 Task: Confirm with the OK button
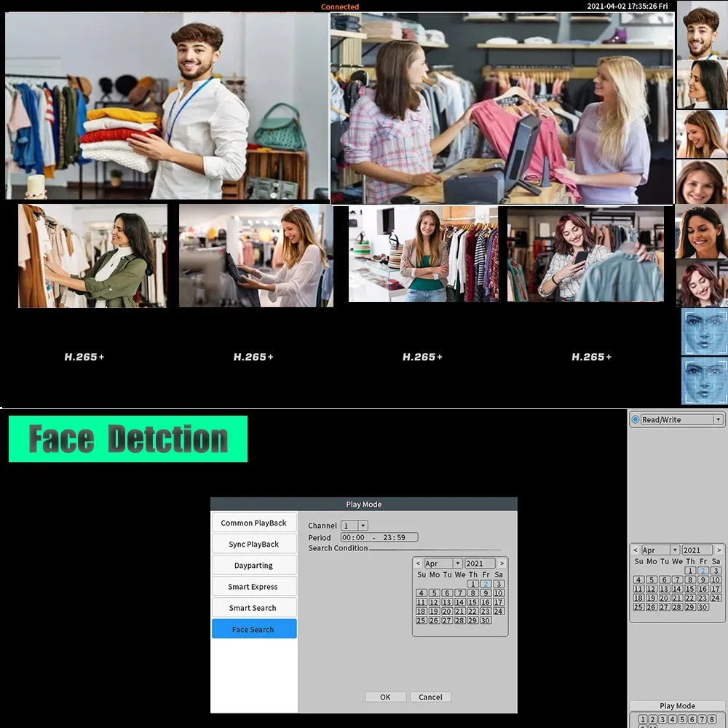coord(385,697)
